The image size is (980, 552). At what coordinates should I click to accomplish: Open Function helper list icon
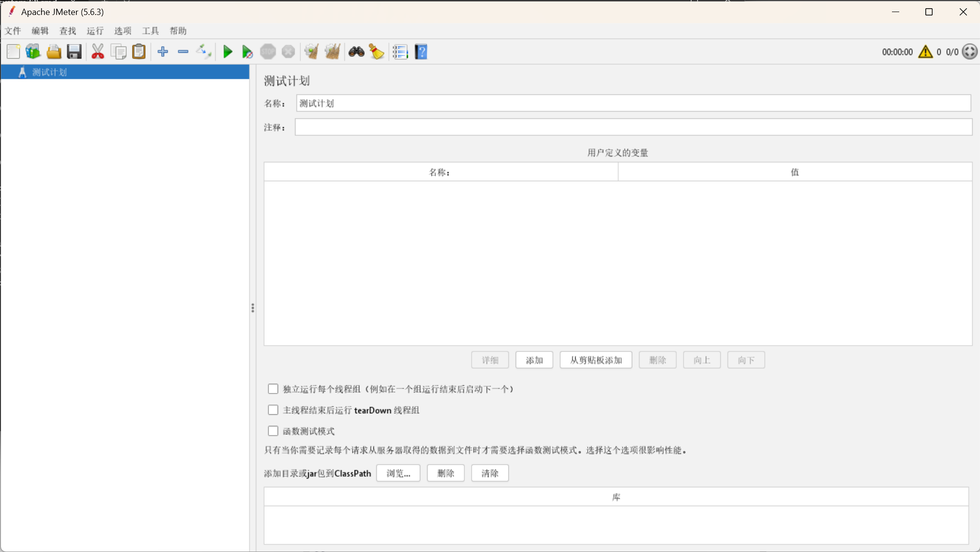coord(400,52)
